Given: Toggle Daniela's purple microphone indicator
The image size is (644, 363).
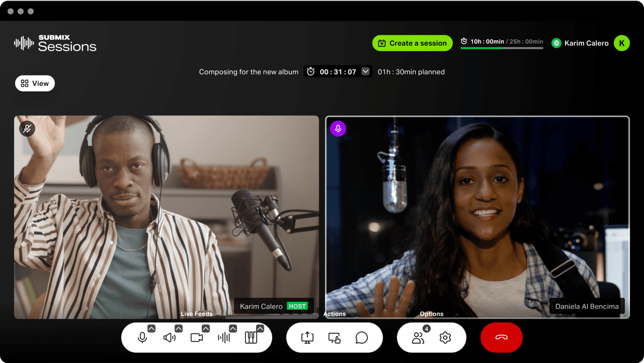Looking at the screenshot, I should pos(338,128).
